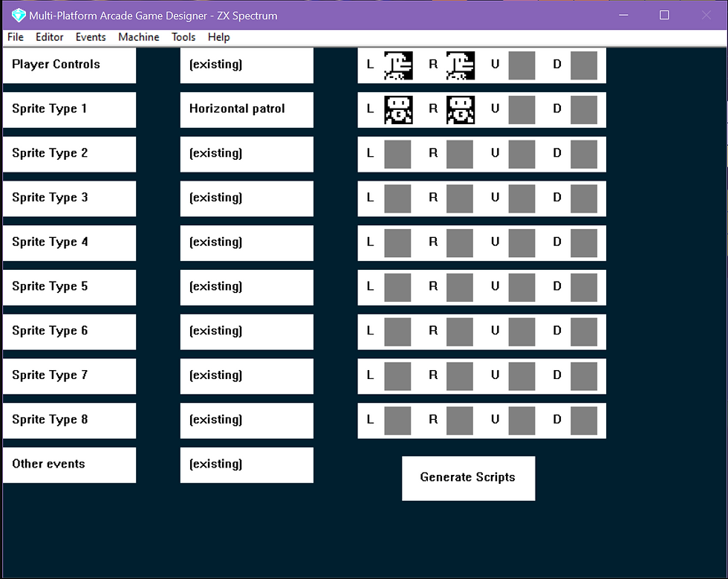
Task: Set Sprite Type 8 left sprite slot
Action: click(x=397, y=421)
